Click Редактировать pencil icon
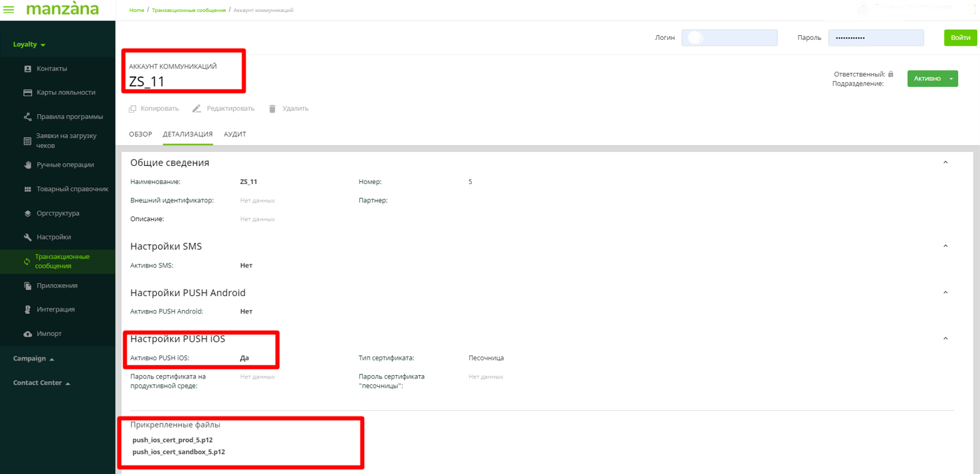The height and width of the screenshot is (474, 980). point(197,109)
